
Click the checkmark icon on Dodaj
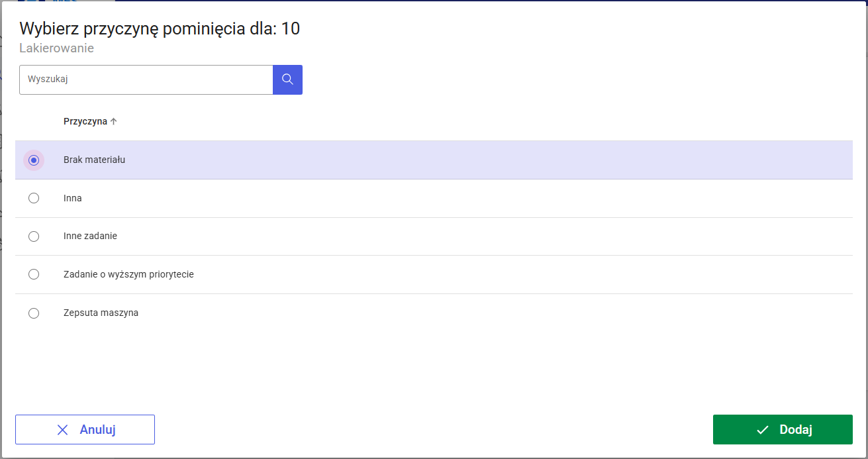(x=762, y=430)
